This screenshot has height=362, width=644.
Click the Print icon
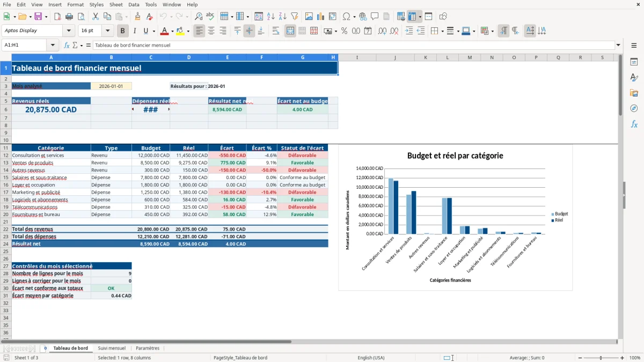click(x=69, y=17)
